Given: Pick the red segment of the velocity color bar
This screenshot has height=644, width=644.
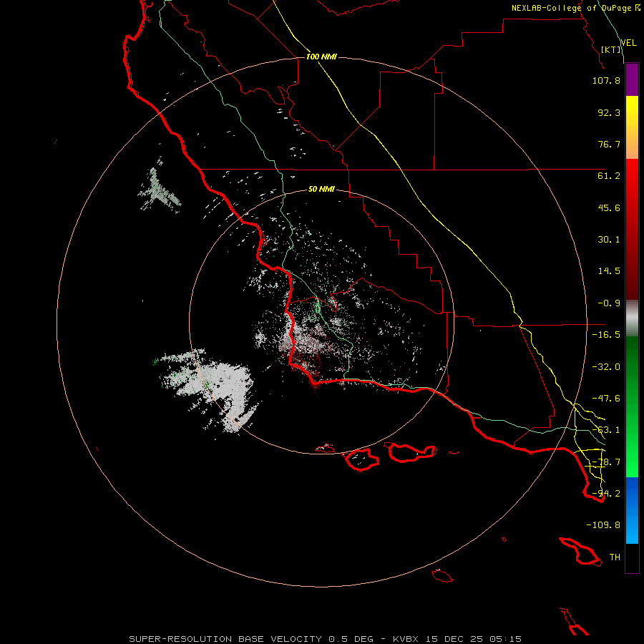Looking at the screenshot, I should [632, 229].
